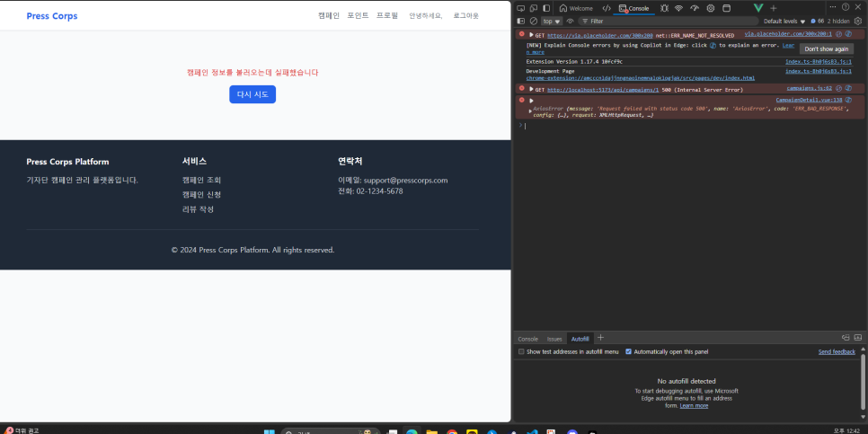Open index.ts link on Extension Version row
868x434 pixels.
819,61
